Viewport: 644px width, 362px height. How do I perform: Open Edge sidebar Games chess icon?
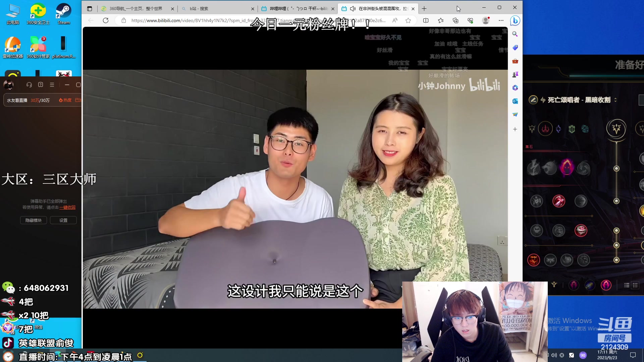[x=515, y=74]
